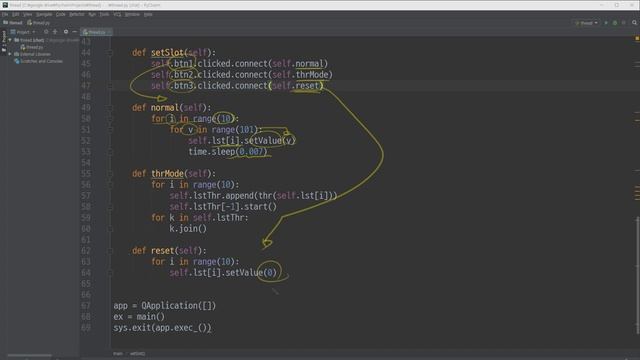Open the Edit menu
Screen dimensions: 640x360
click(16, 14)
